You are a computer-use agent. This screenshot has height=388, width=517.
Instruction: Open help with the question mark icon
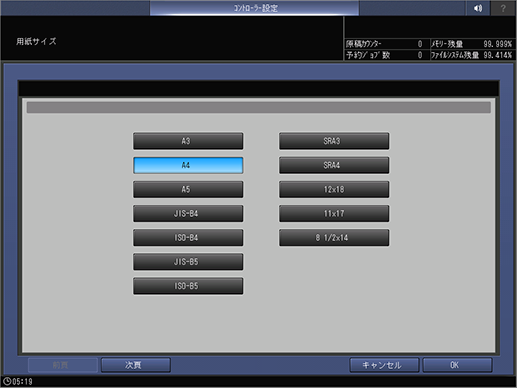pos(503,8)
